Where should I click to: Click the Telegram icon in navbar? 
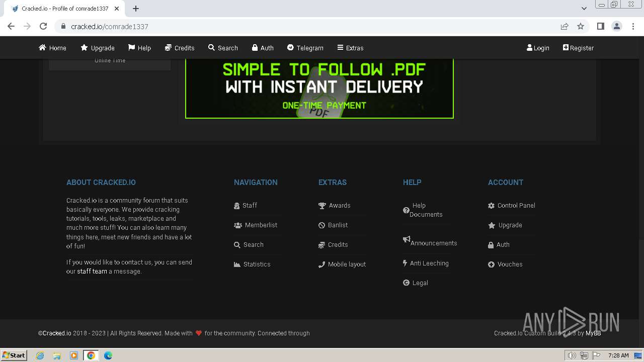[x=290, y=48]
